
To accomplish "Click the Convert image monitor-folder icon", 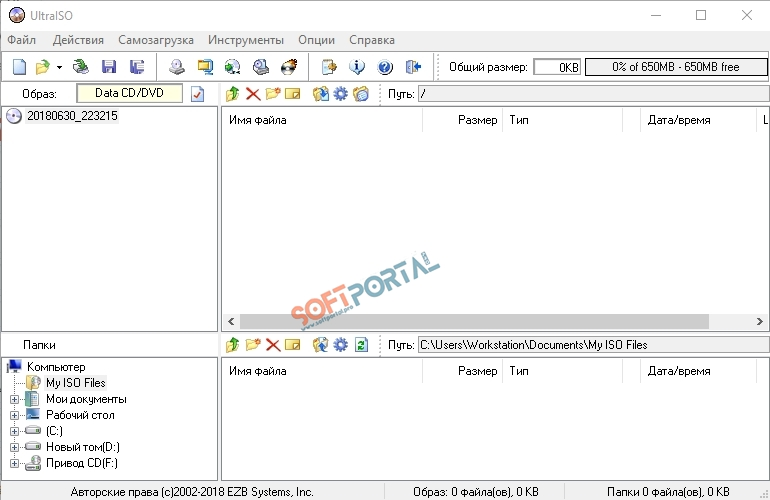I will (205, 67).
